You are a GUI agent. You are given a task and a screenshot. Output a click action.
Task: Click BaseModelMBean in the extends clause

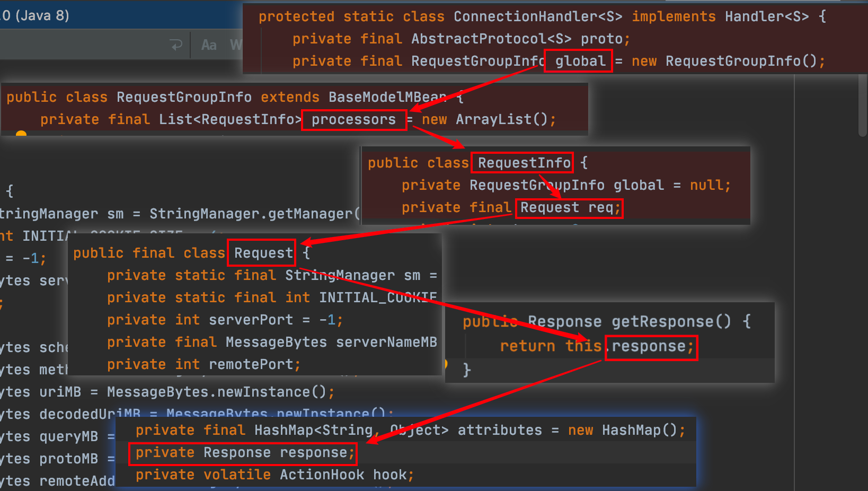(387, 98)
